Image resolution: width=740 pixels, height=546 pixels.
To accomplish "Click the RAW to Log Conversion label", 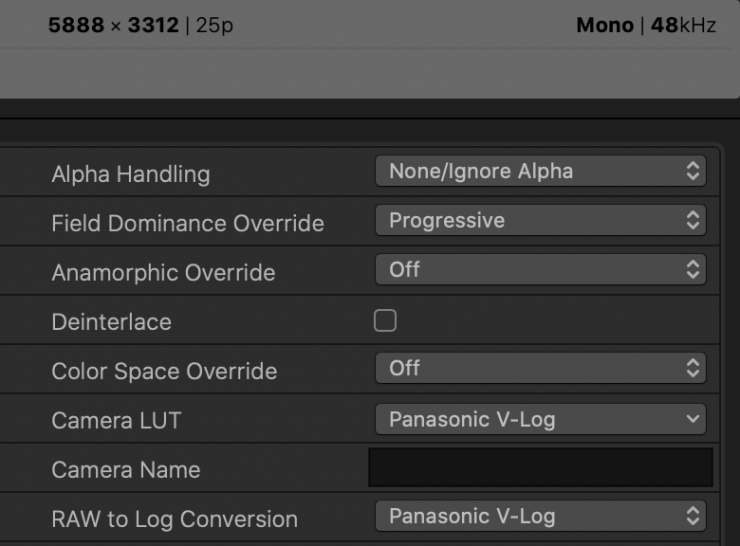I will [x=174, y=519].
